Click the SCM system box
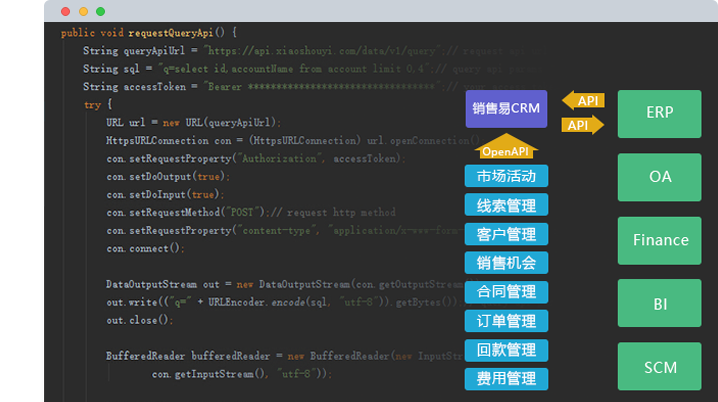 point(660,366)
